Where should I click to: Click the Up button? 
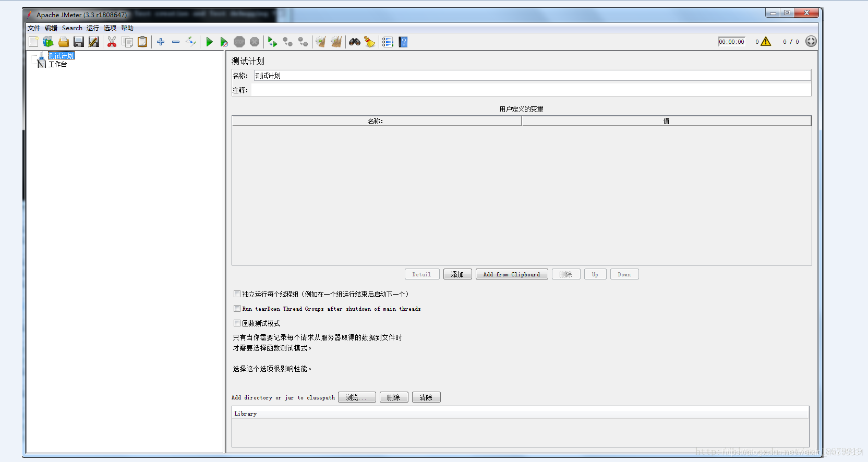click(x=595, y=274)
